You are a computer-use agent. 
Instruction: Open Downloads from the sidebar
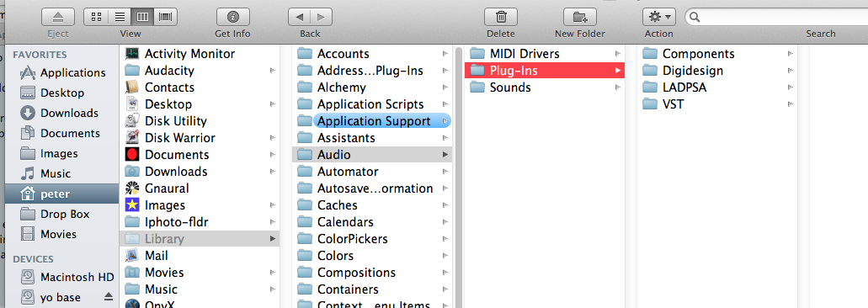[x=61, y=114]
